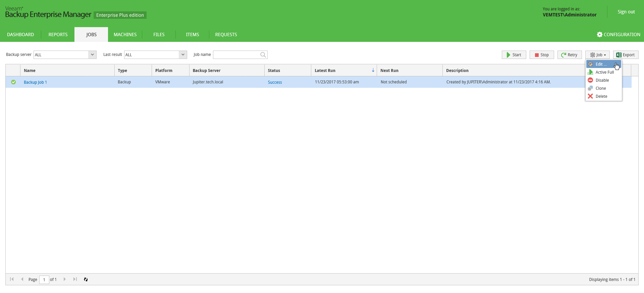644x293 pixels.
Task: Open the Backup Job 1 link
Action: [35, 82]
